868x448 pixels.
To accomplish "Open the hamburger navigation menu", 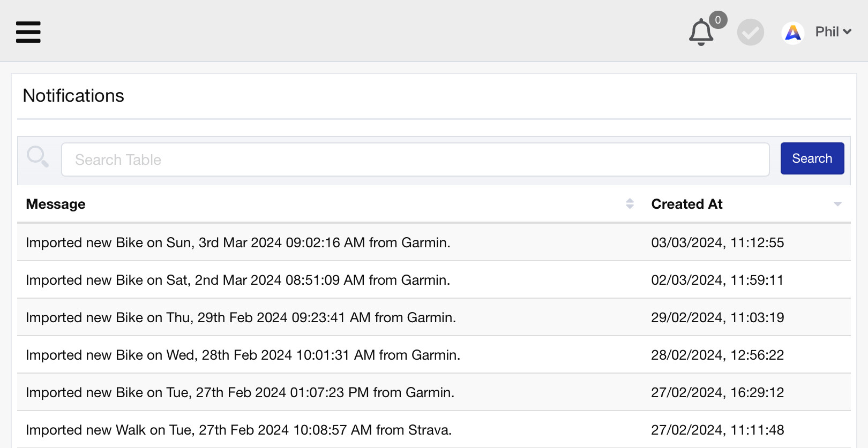I will [x=28, y=32].
